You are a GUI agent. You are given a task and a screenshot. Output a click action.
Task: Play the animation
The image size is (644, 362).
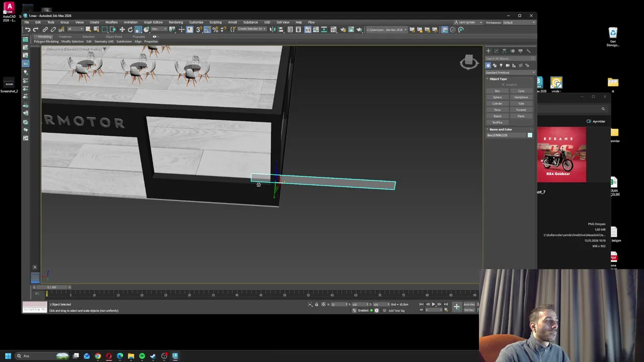click(x=433, y=304)
